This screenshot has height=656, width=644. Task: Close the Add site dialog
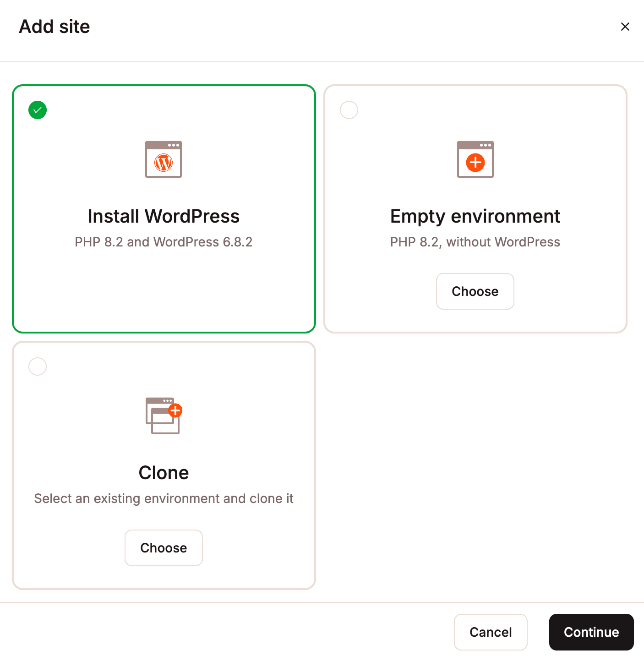(x=625, y=26)
